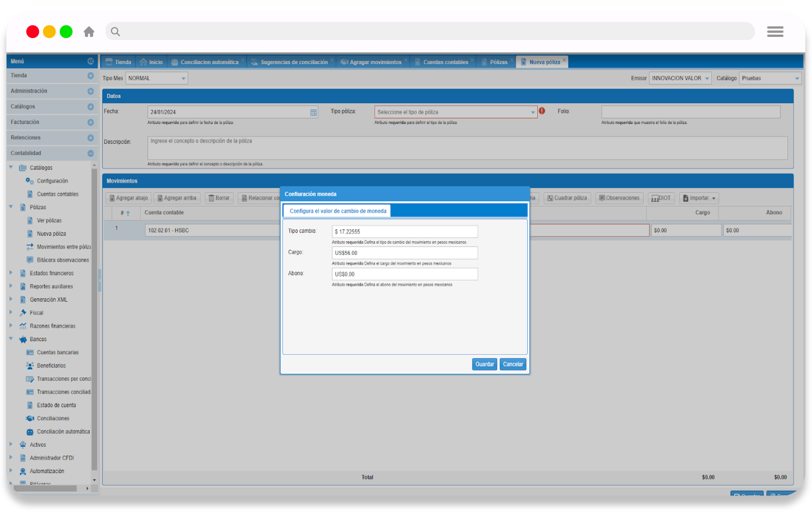Click the home icon in browser bar

coord(89,32)
